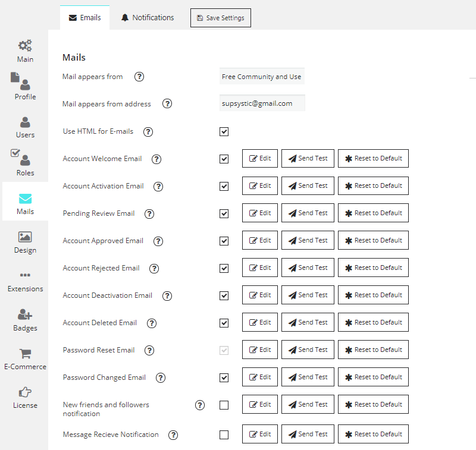The width and height of the screenshot is (476, 450).
Task: Reset Account Deactivation Email to default
Action: 374,295
